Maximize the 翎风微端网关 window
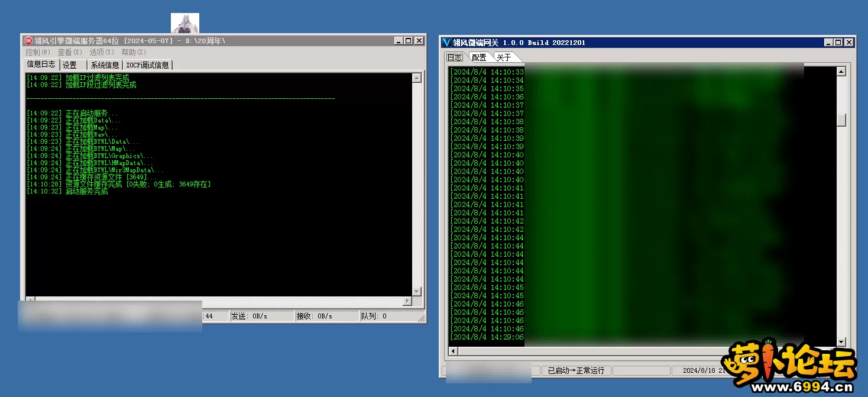The height and width of the screenshot is (397, 868). point(838,43)
